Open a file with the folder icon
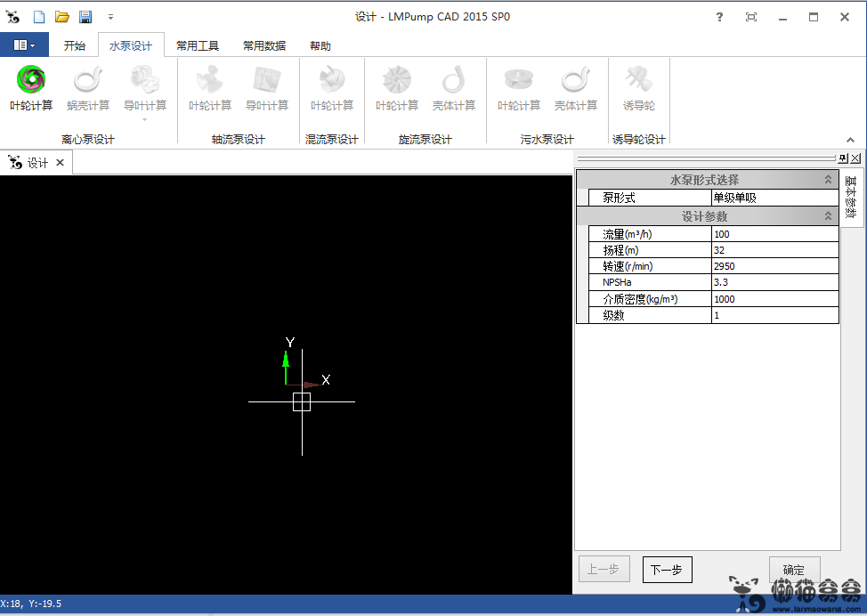The width and height of the screenshot is (867, 616). (x=62, y=17)
